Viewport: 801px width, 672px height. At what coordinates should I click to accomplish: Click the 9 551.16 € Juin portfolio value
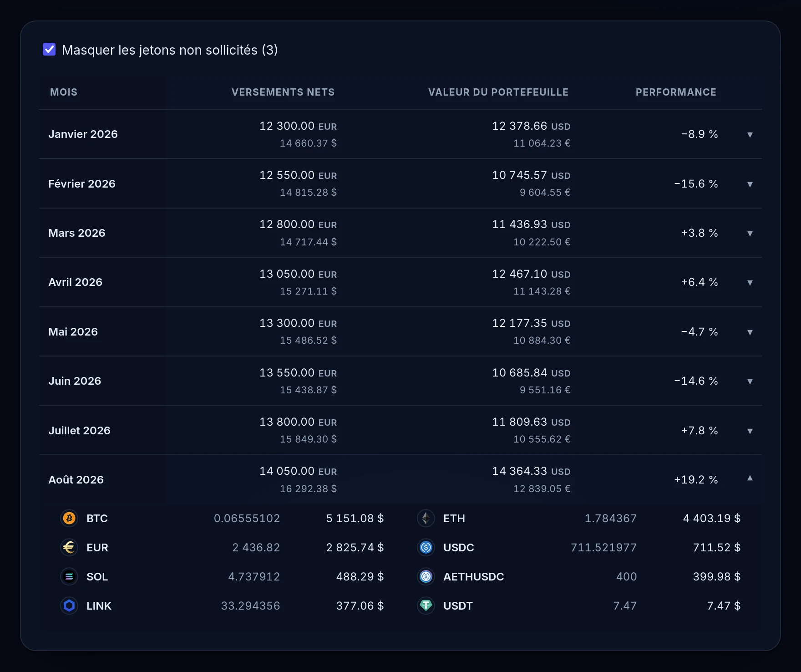coord(545,390)
